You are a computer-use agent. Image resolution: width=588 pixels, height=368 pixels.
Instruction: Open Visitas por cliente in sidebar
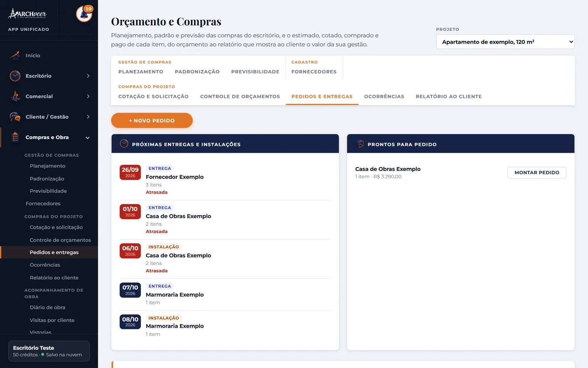pos(52,320)
